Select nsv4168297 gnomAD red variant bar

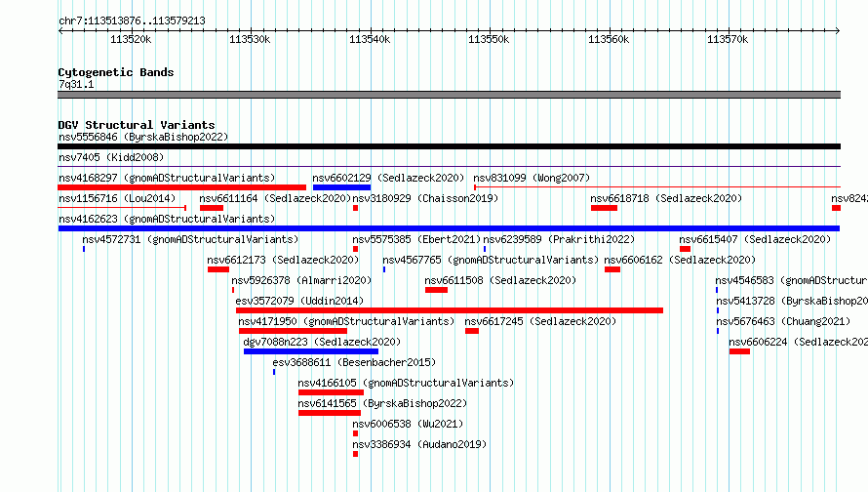click(x=181, y=187)
